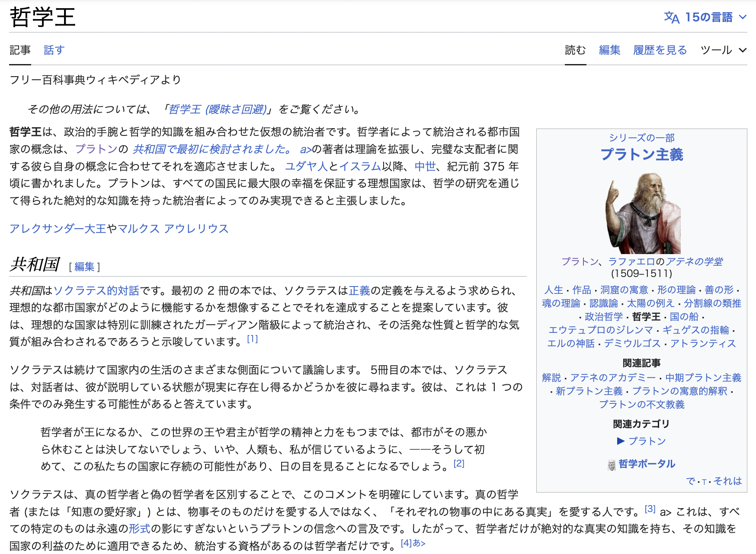756x554 pixels.
Task: Switch to the 話す tab
Action: pos(54,50)
